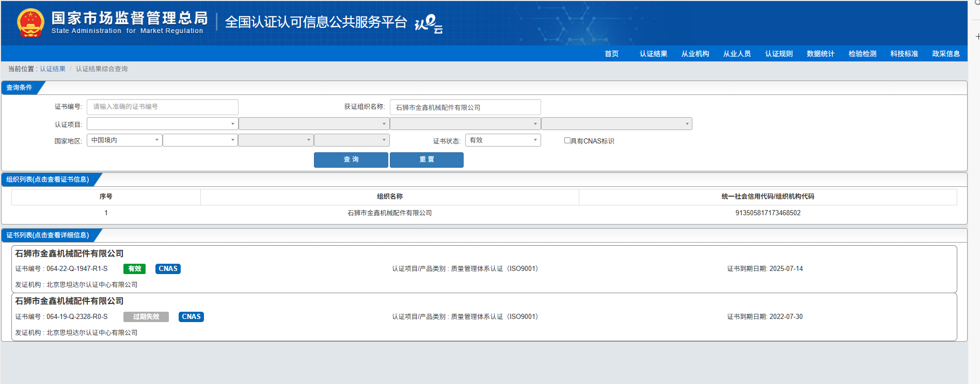Click 全国认证认可信息公共服务平台 header title
980x384 pixels.
click(x=316, y=22)
